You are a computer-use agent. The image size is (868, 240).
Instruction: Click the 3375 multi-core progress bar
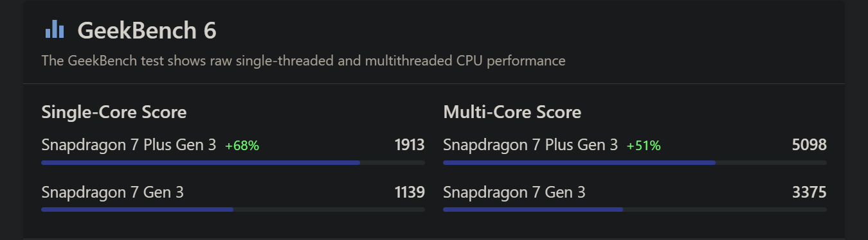(635, 209)
